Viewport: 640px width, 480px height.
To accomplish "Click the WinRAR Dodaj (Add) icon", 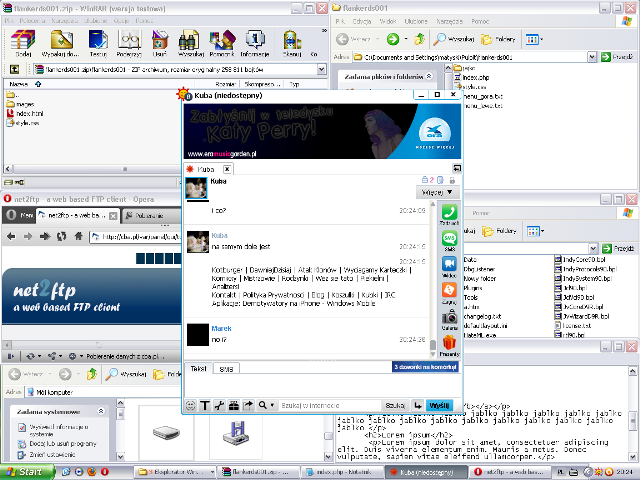I will coord(23,42).
